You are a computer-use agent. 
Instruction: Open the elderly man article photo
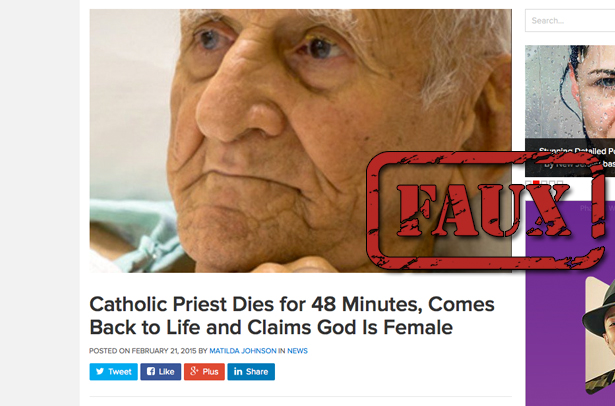point(300,140)
